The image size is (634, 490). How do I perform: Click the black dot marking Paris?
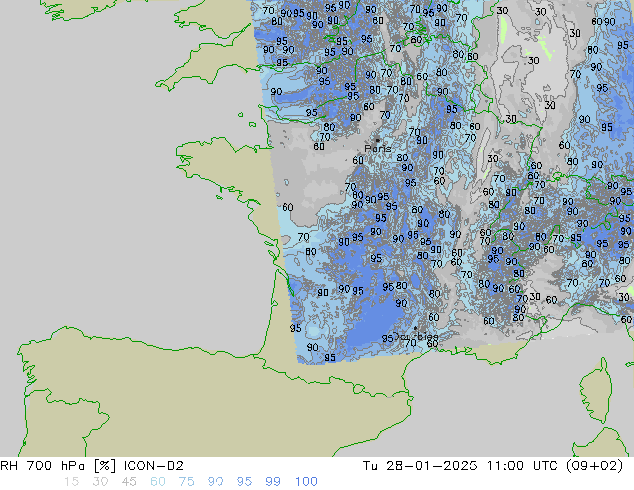(x=378, y=140)
